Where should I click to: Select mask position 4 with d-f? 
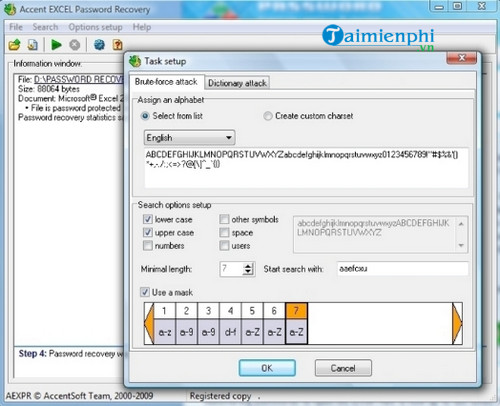point(230,323)
